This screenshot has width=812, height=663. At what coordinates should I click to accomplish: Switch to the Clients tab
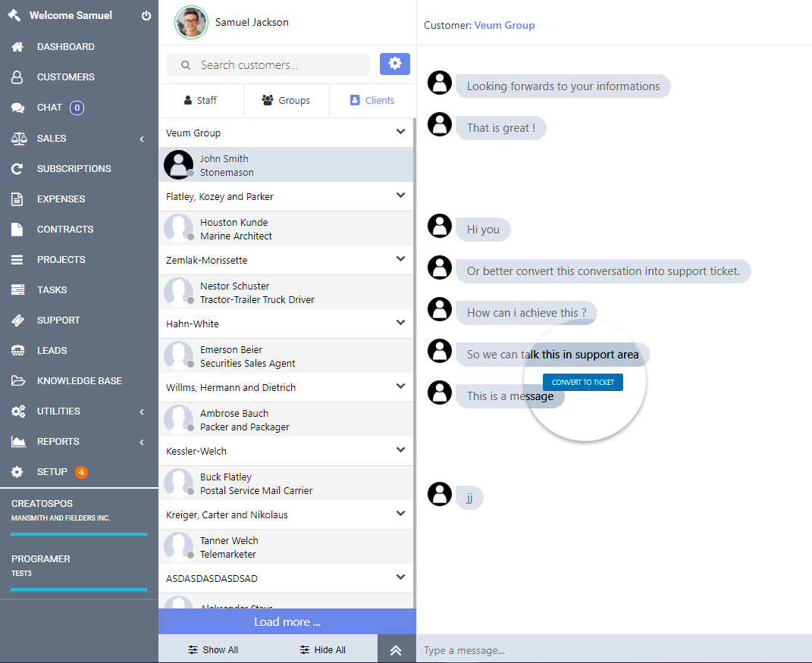tap(372, 100)
